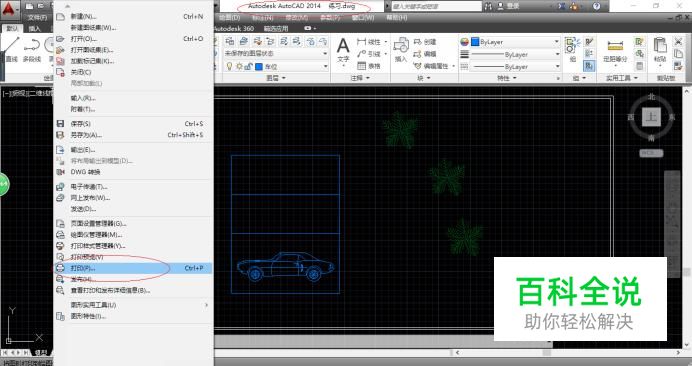Switch to the Autodesk 360 ribbon tab

234,29
